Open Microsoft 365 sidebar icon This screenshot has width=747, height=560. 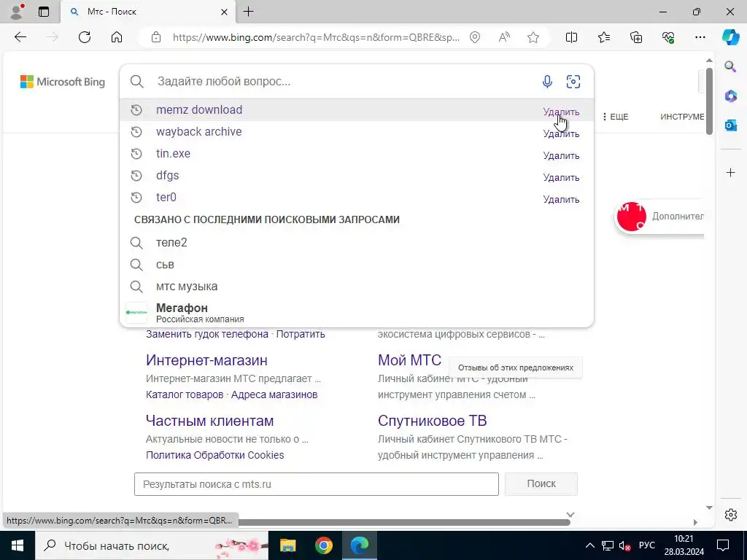pos(730,96)
